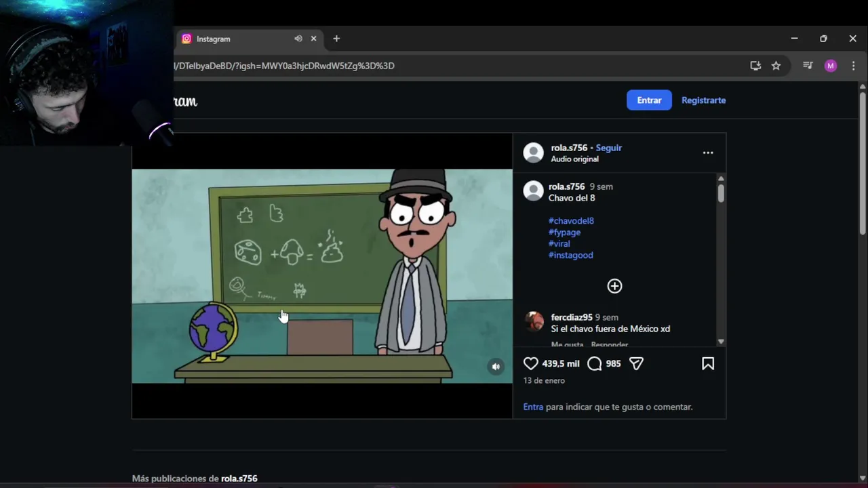Click the #instagood hashtag
This screenshot has width=868, height=488.
tap(570, 256)
